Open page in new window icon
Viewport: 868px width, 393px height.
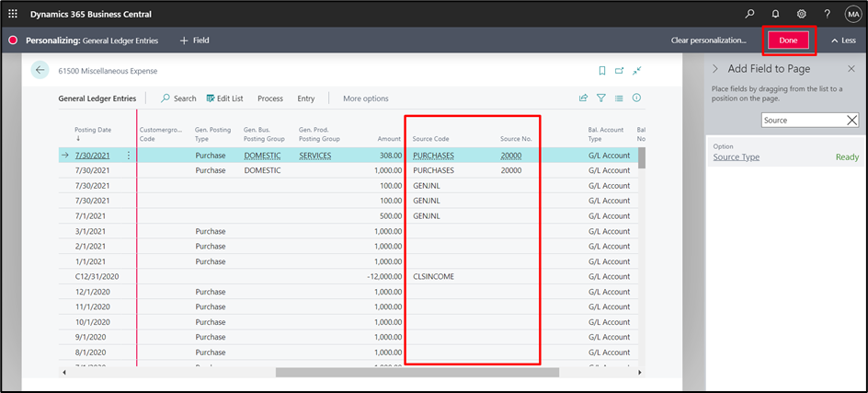(620, 70)
